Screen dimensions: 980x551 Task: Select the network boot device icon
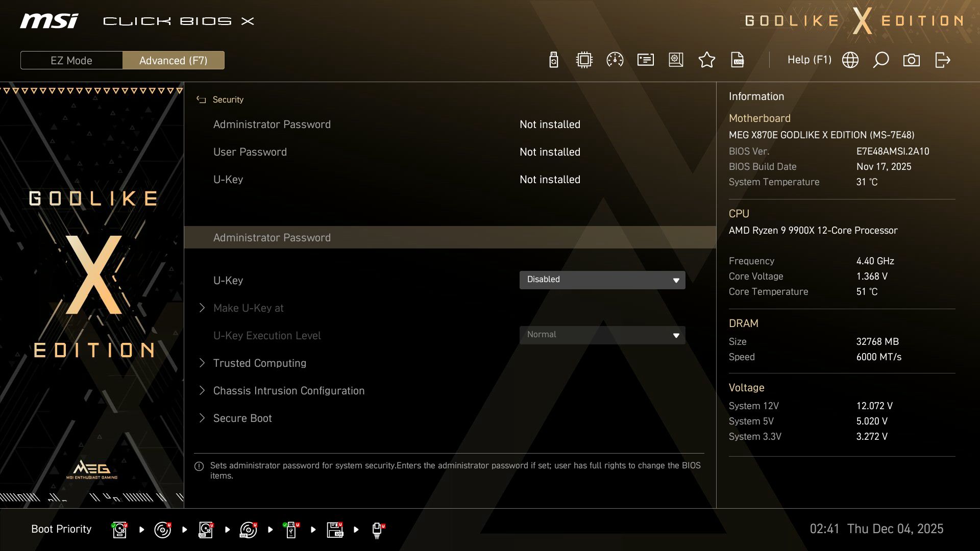(x=377, y=529)
